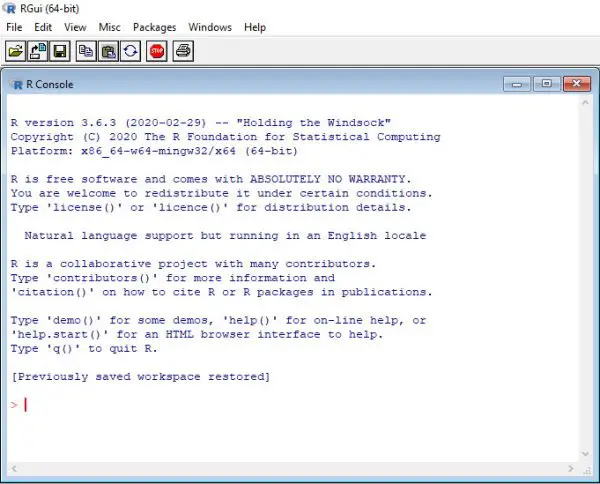Click the RGui (64-bit) title text
Viewport: 600px width, 484px height.
pyautogui.click(x=50, y=8)
